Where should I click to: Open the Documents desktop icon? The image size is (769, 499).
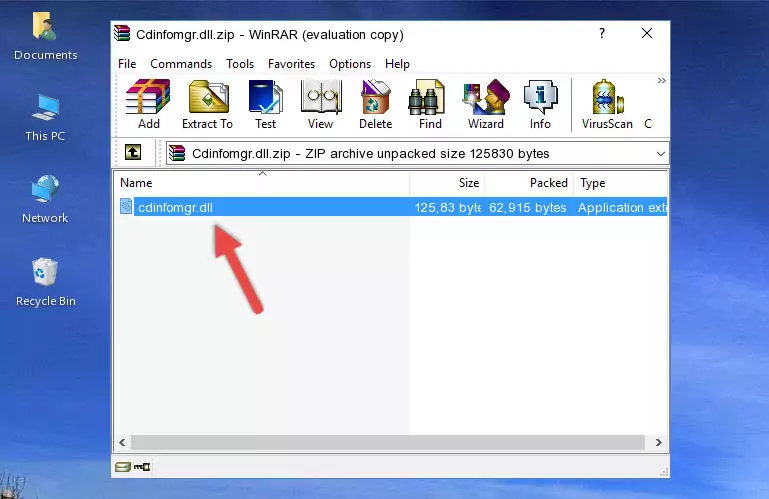[45, 36]
